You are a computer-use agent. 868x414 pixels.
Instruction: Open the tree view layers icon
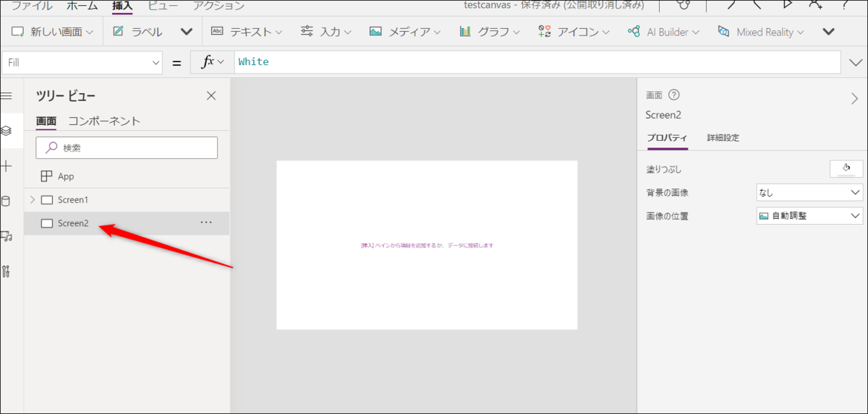point(7,131)
